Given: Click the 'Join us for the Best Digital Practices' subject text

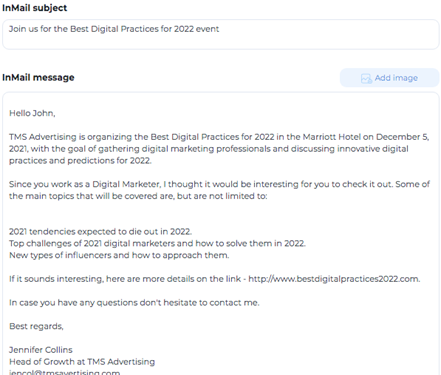Looking at the screenshot, I should [x=114, y=29].
